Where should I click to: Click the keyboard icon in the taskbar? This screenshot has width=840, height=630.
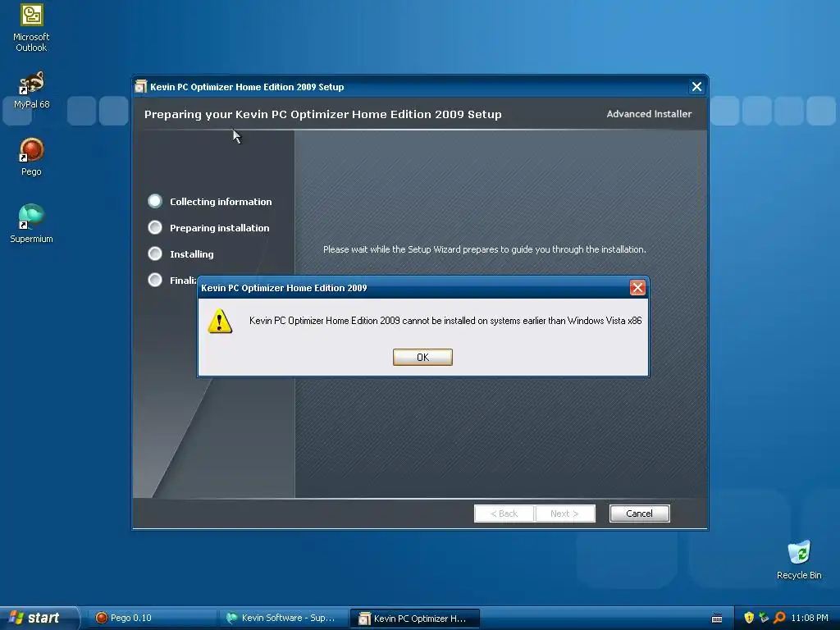717,619
